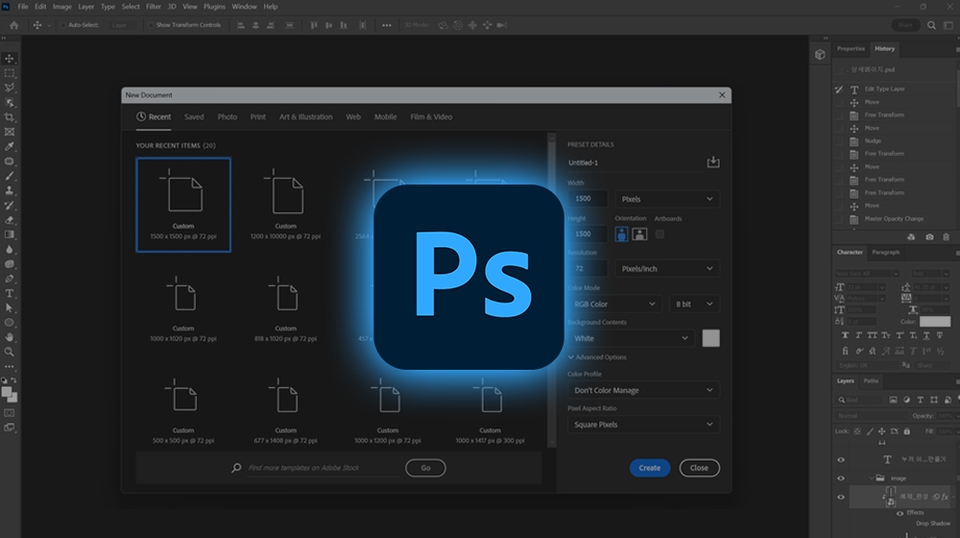Screen dimensions: 960x538
Task: Select the Horizontal Type tool
Action: click(9, 294)
